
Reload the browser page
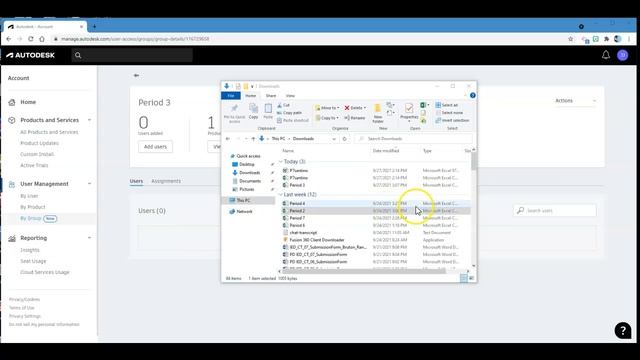click(x=31, y=39)
